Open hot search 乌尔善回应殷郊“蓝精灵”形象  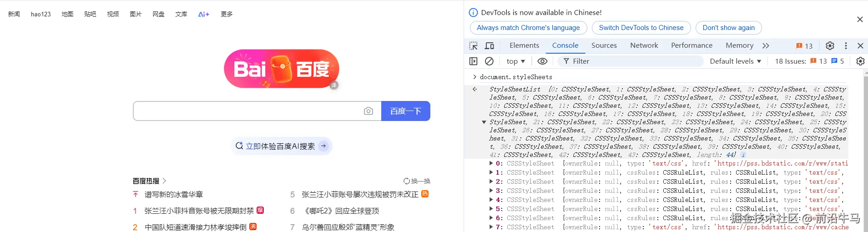[348, 227]
